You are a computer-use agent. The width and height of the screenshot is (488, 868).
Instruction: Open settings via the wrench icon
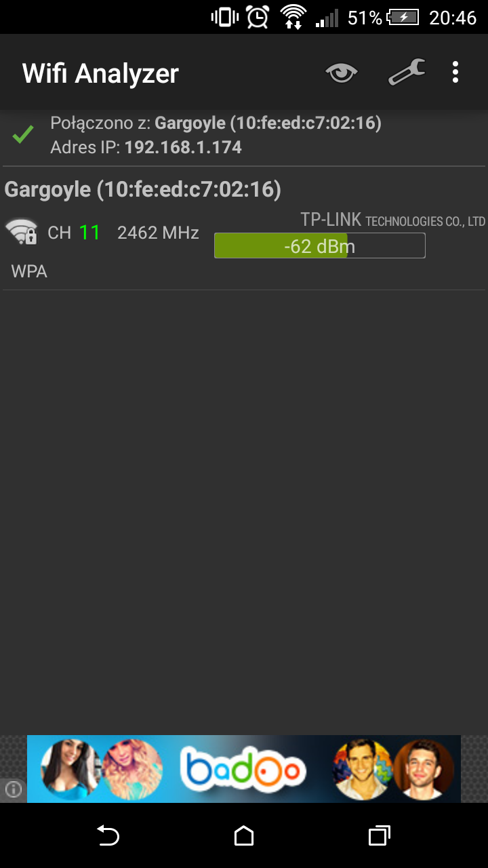tap(407, 73)
